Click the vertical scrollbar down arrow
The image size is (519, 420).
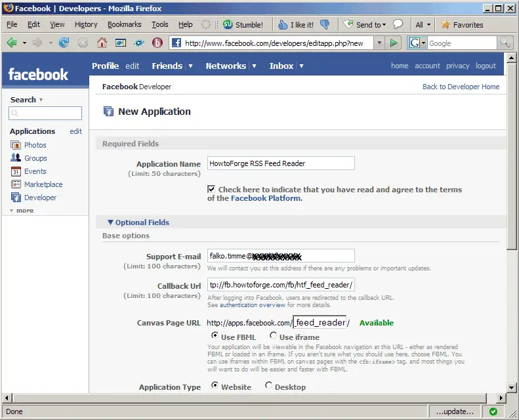[511, 388]
